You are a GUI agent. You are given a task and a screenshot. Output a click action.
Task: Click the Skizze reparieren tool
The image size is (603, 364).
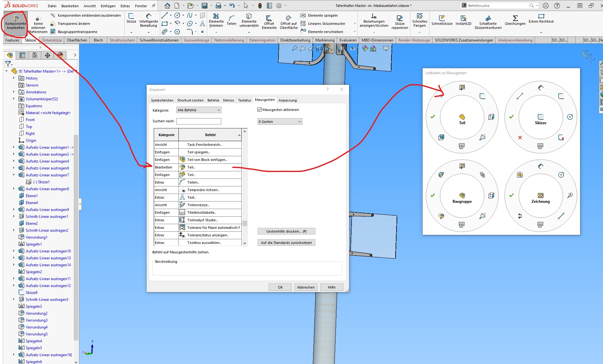(400, 23)
